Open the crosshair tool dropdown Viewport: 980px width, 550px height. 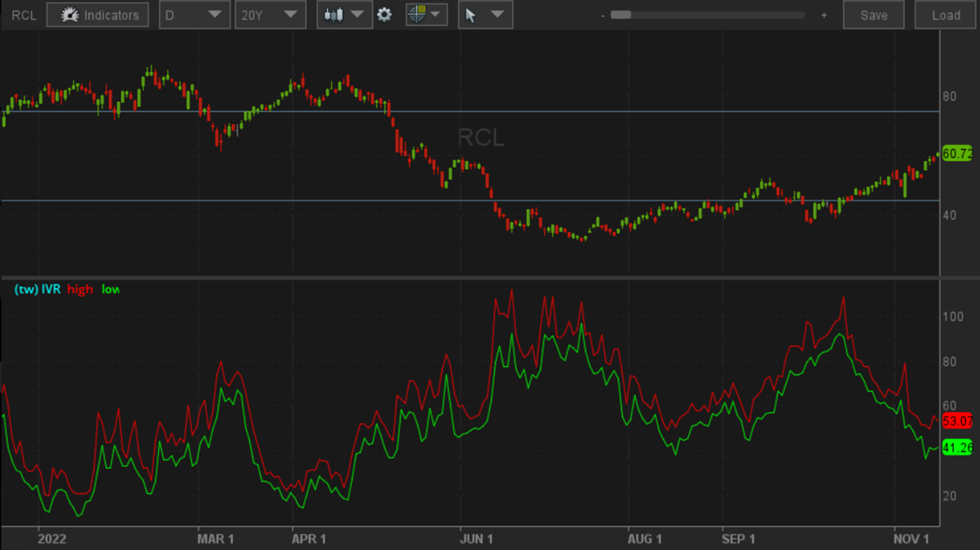(x=426, y=15)
